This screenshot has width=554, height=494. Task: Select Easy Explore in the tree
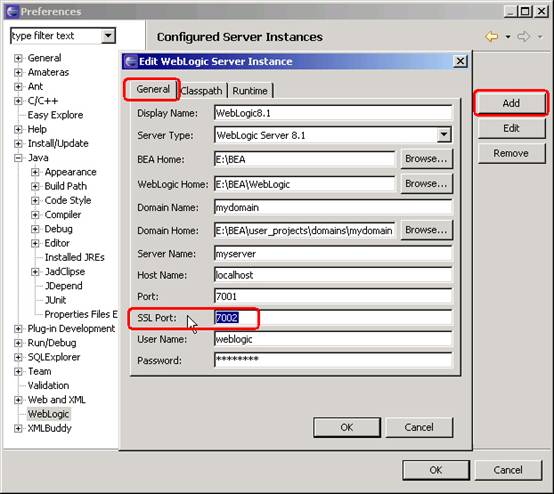click(x=55, y=115)
